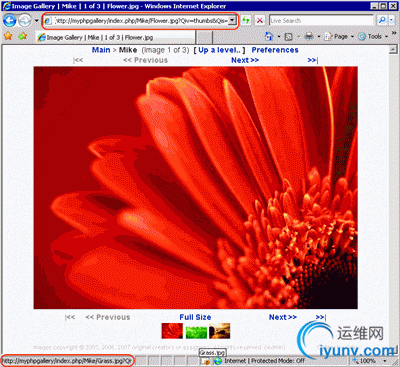The width and height of the screenshot is (400, 367).
Task: Select the brown sunset thumbnail
Action: click(220, 331)
